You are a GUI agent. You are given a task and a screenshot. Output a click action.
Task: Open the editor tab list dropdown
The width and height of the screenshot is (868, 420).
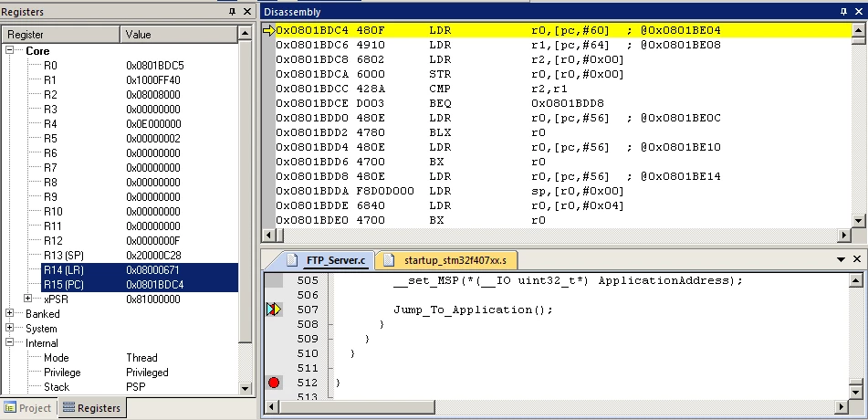coord(841,259)
